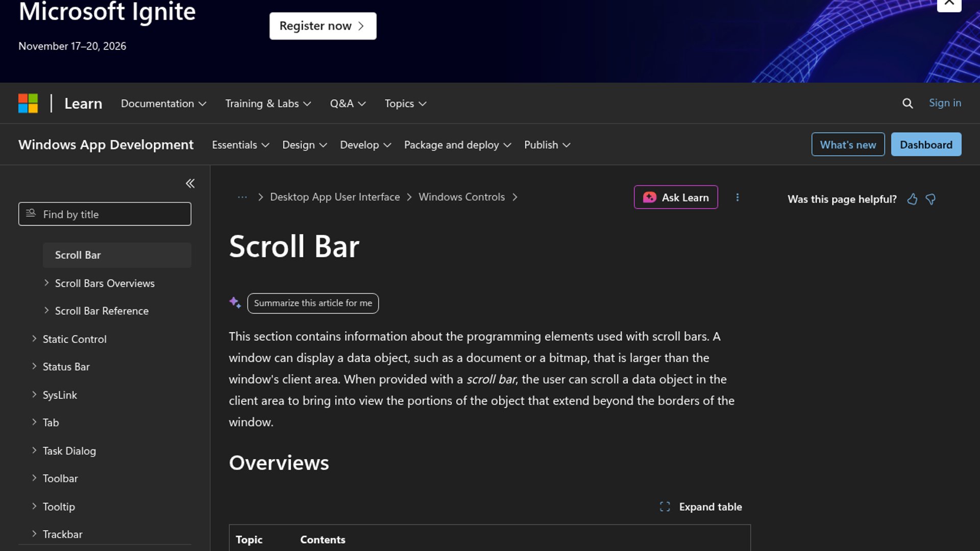Show hidden breadcrumb levels via ellipsis

[242, 197]
